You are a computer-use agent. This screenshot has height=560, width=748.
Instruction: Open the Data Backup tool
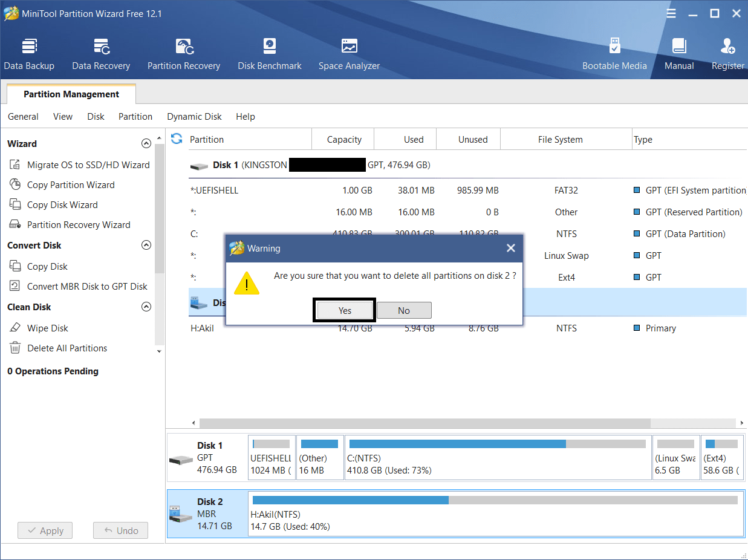pyautogui.click(x=29, y=54)
